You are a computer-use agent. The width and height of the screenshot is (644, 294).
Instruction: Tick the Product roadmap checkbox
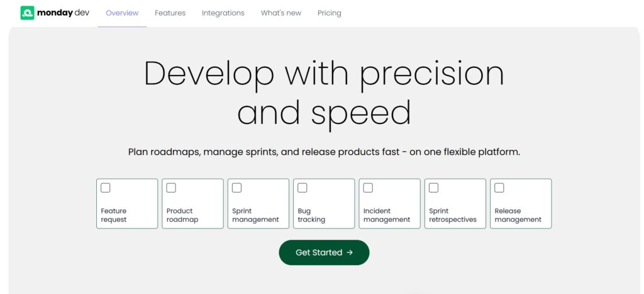(171, 188)
